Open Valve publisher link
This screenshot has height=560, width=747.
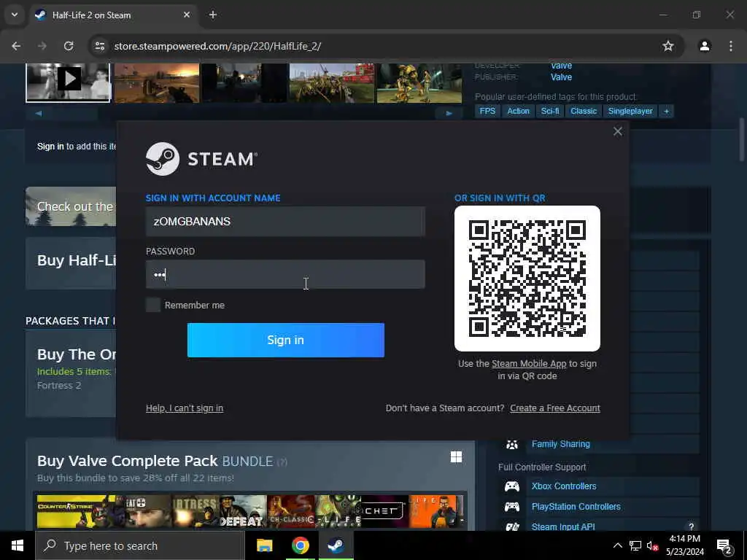point(561,77)
